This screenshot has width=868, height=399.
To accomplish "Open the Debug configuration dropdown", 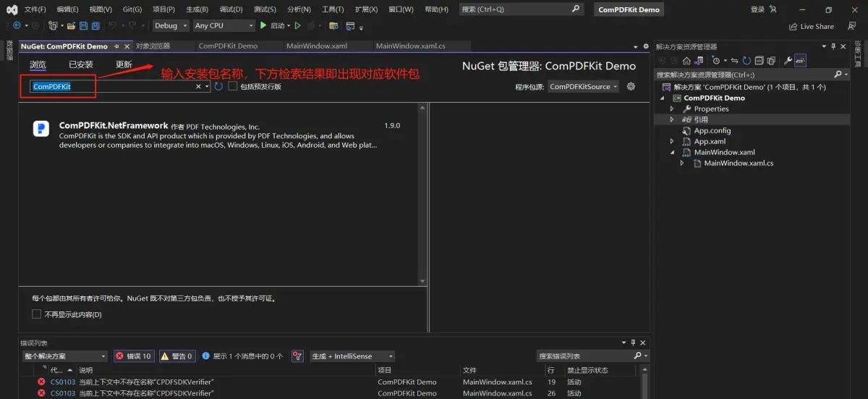I will (x=170, y=25).
